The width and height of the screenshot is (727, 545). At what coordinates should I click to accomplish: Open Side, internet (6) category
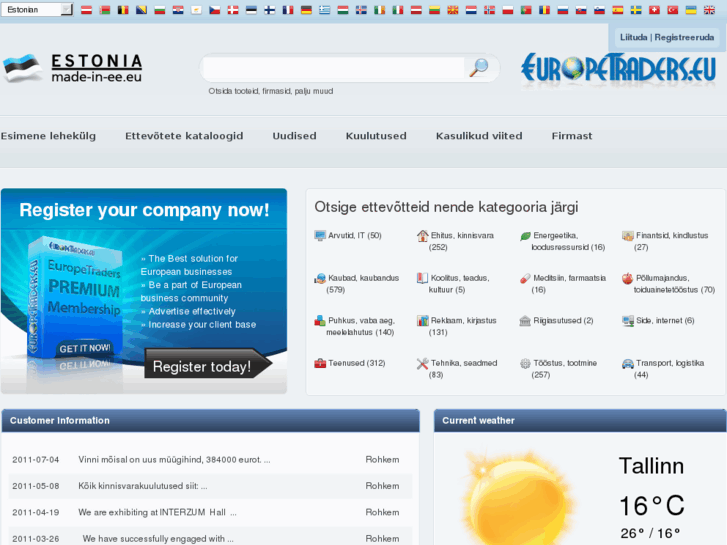tap(665, 321)
